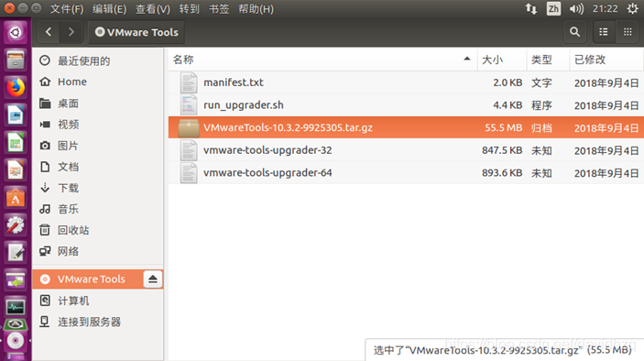The image size is (644, 361).
Task: Eject the VMware Tools disc
Action: 153,279
